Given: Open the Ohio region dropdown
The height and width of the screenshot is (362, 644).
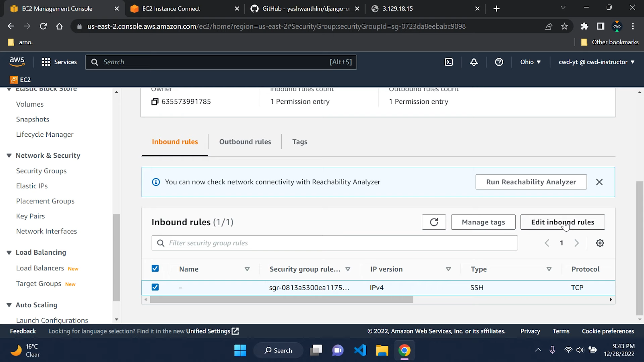Looking at the screenshot, I should tap(530, 62).
